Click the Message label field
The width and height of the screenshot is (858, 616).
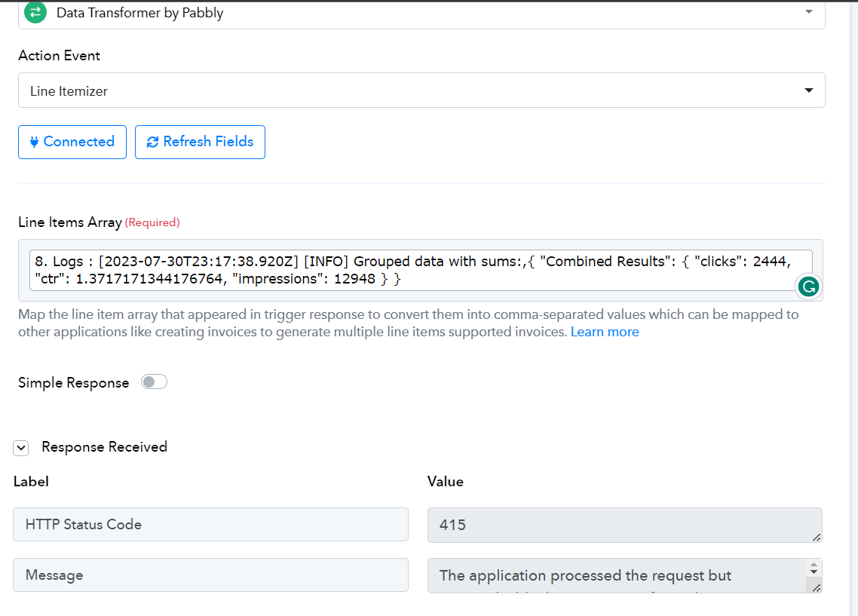[x=210, y=575]
